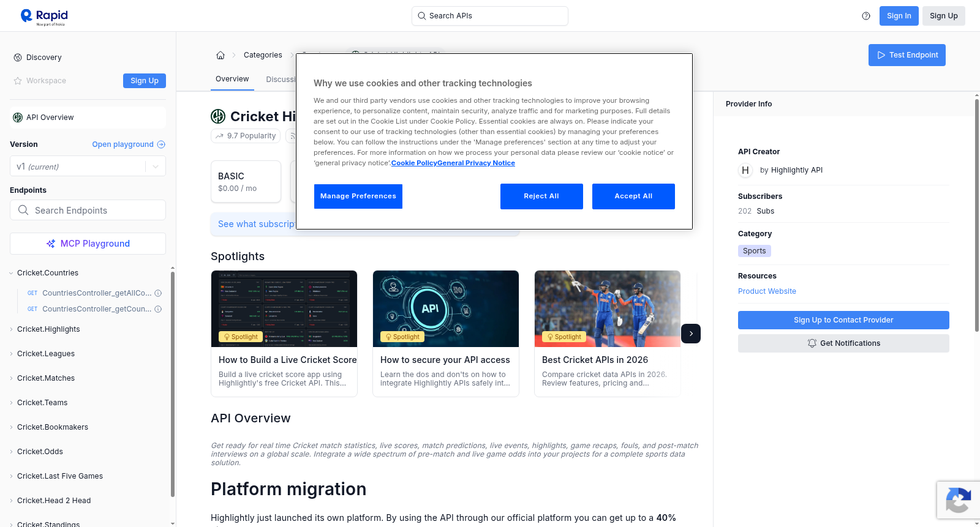Open the v1 (current) version dropdown
This screenshot has width=980, height=527.
88,166
